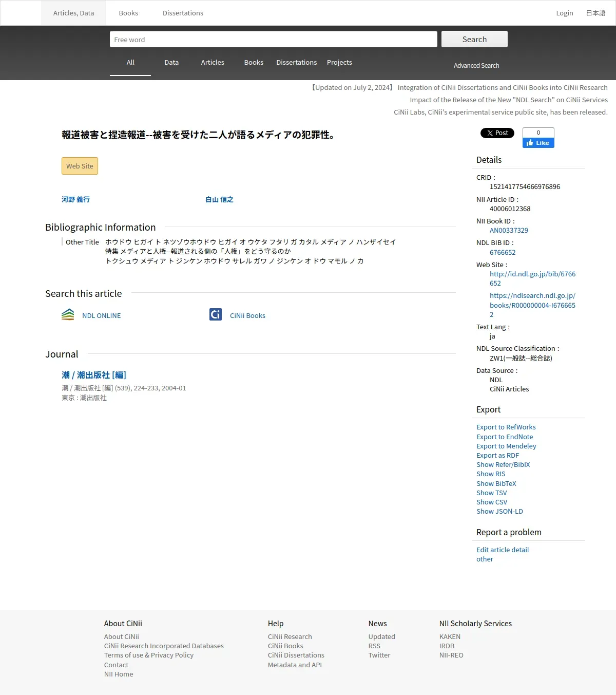Viewport: 616px width, 695px height.
Task: Click the Facebook Like button
Action: click(538, 143)
